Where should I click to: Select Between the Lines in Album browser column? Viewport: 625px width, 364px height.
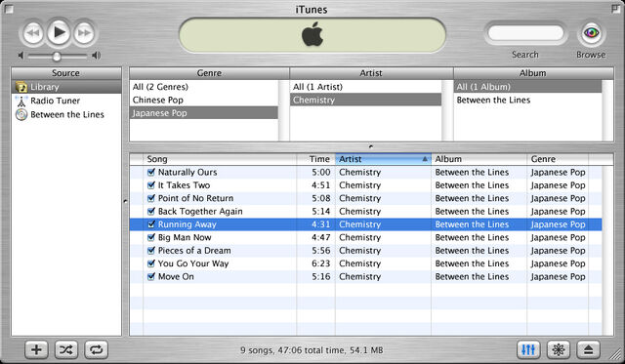527,100
